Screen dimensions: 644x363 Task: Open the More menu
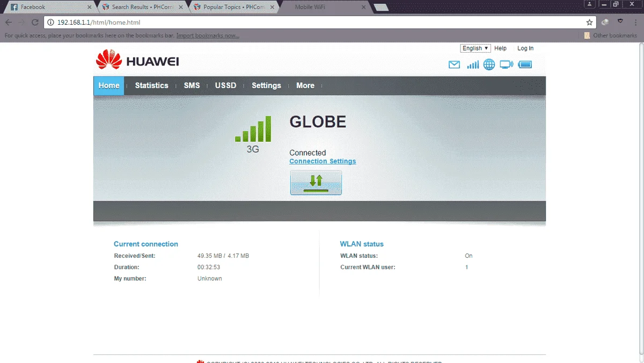(x=305, y=85)
